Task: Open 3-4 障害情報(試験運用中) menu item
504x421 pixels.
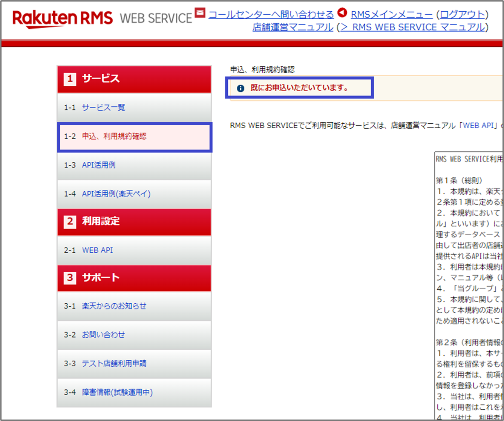Action: pos(134,392)
